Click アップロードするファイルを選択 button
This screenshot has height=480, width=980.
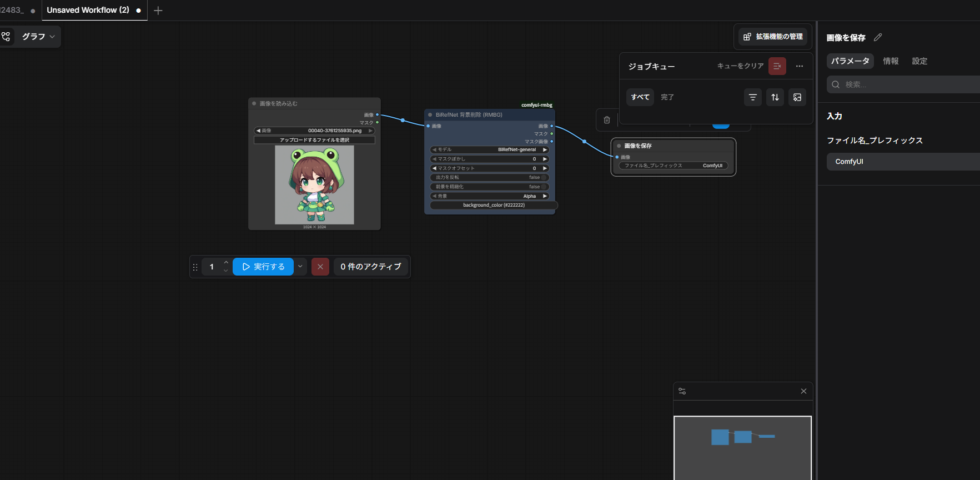(x=314, y=140)
